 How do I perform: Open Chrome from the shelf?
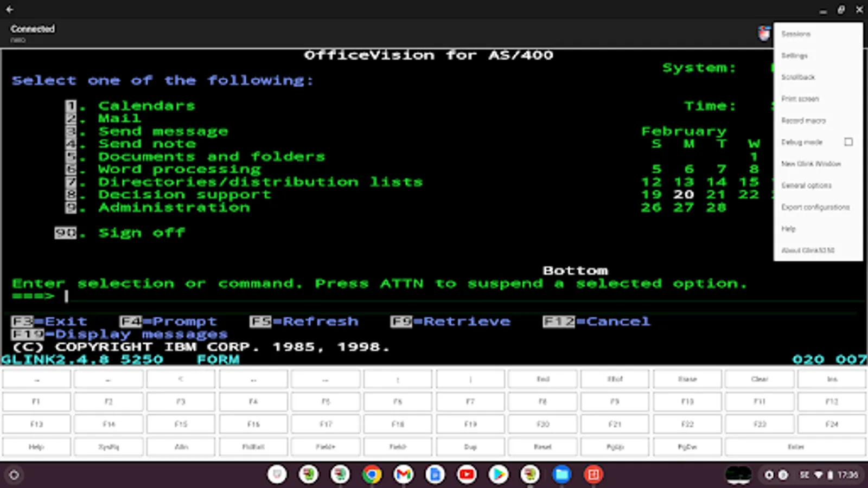(x=372, y=475)
